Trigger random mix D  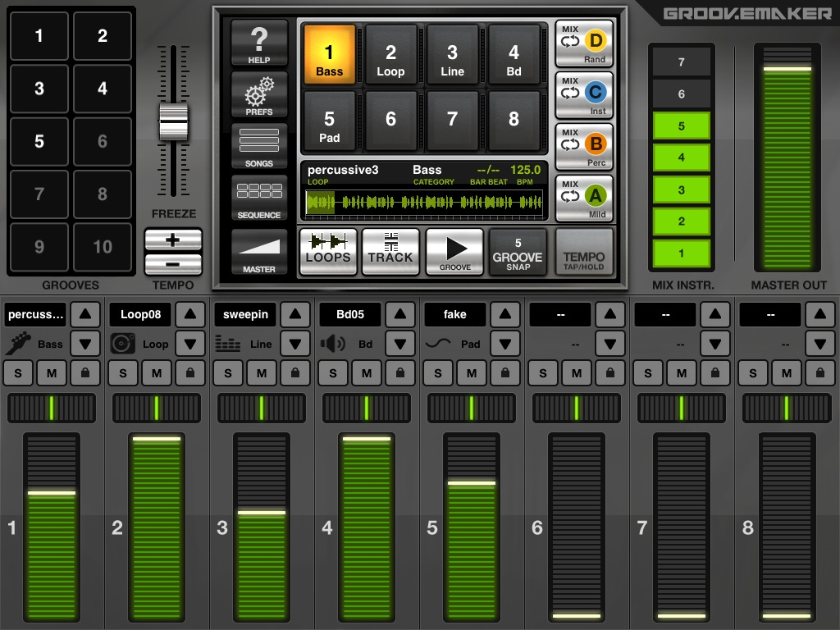coord(584,43)
